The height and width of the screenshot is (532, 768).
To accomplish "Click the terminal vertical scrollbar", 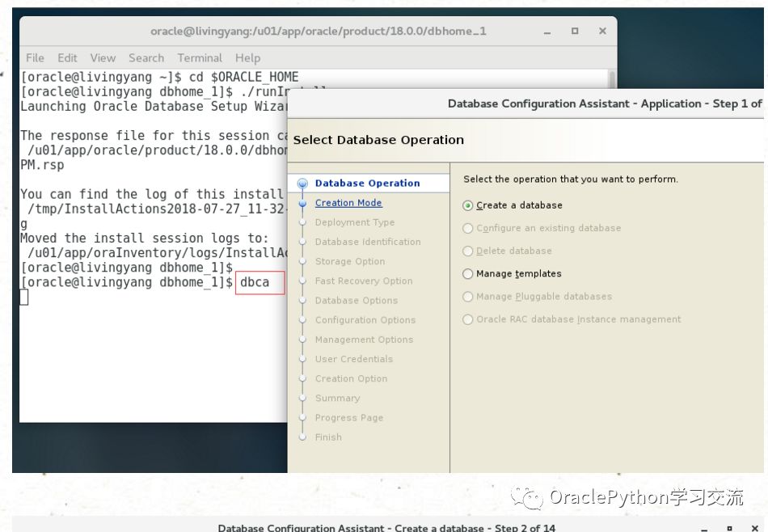I will point(611,79).
